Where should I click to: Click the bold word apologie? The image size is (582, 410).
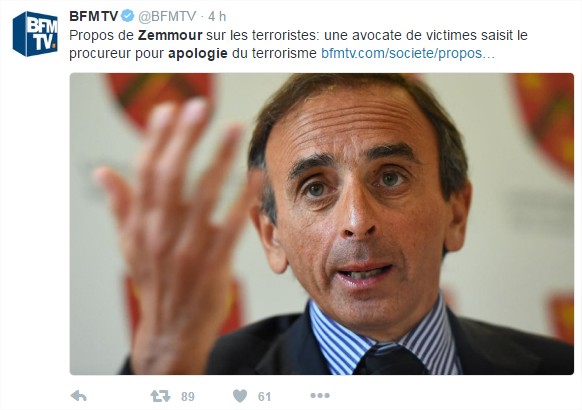point(197,54)
